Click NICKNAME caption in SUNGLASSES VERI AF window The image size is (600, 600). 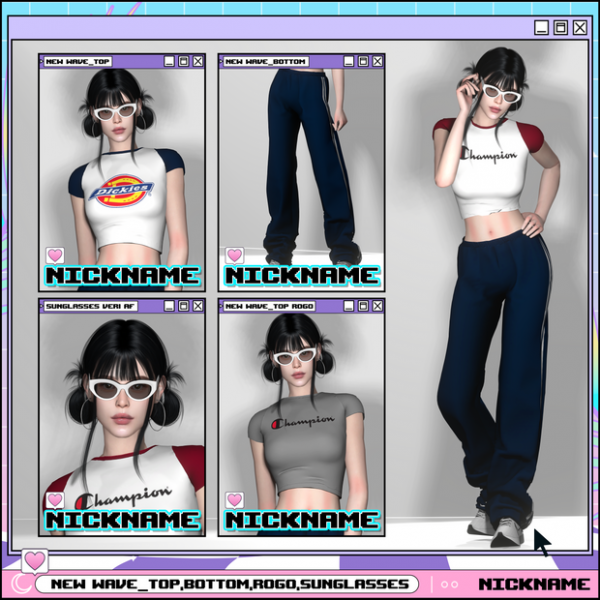(x=122, y=520)
